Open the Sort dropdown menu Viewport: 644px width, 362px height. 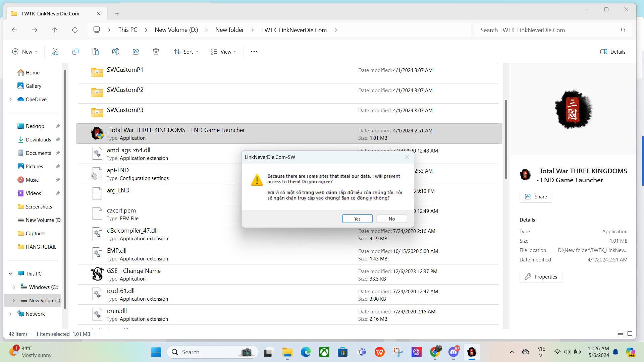tap(186, 52)
